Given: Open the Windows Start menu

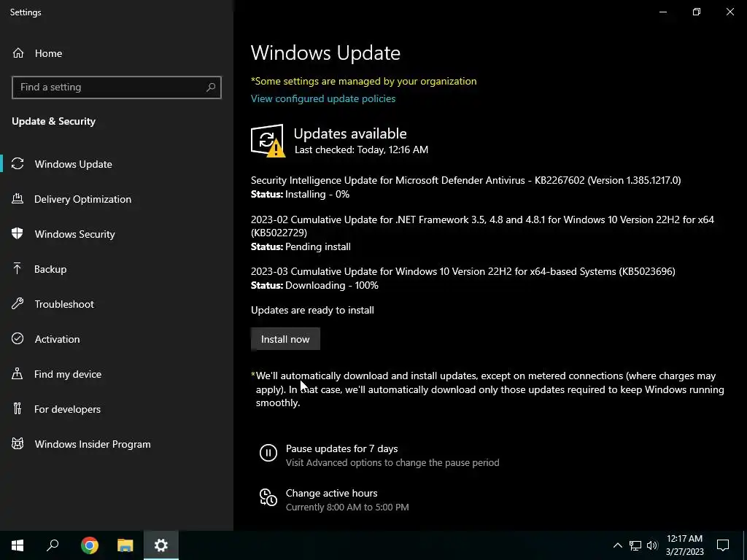Looking at the screenshot, I should [x=18, y=545].
